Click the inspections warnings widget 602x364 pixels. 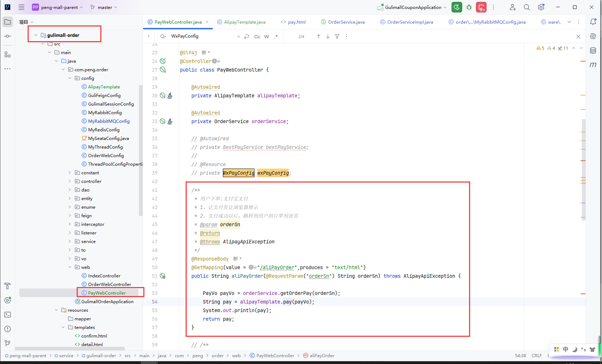click(552, 48)
